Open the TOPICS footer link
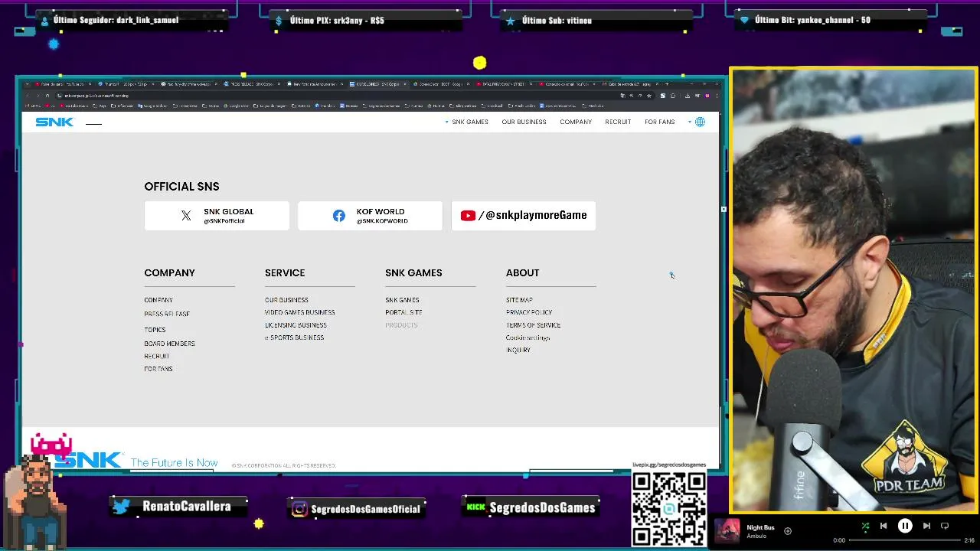 tap(155, 330)
